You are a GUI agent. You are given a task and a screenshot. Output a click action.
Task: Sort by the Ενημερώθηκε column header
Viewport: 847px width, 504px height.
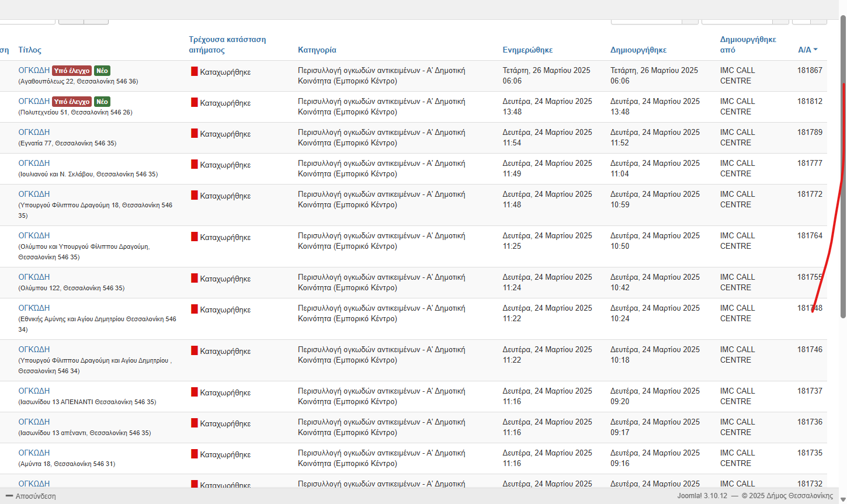(x=527, y=50)
